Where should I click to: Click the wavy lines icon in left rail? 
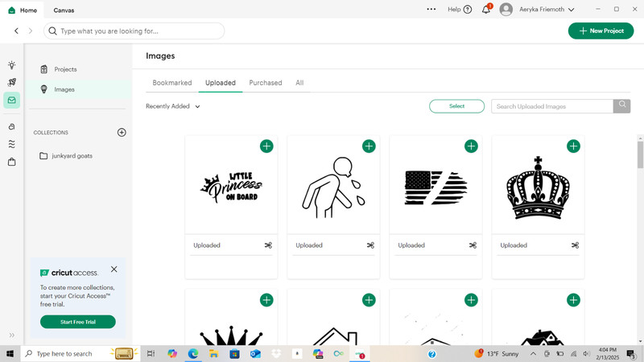click(x=11, y=144)
